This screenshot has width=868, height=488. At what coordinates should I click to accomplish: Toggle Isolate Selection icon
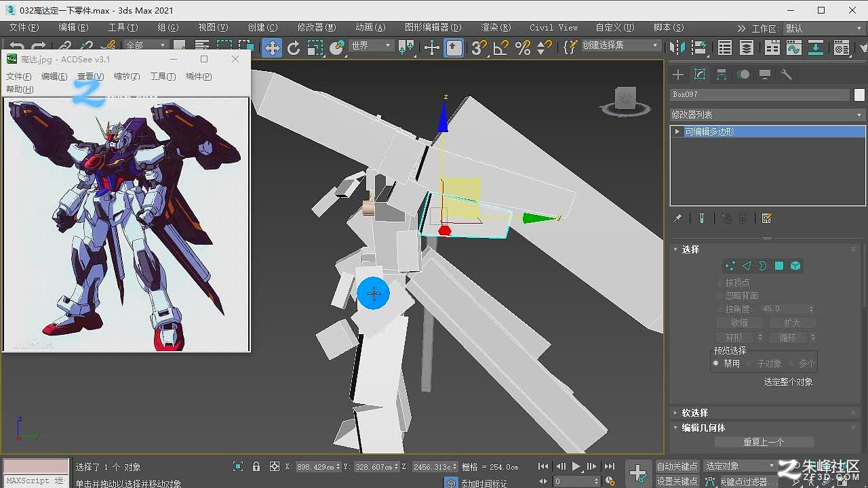238,466
